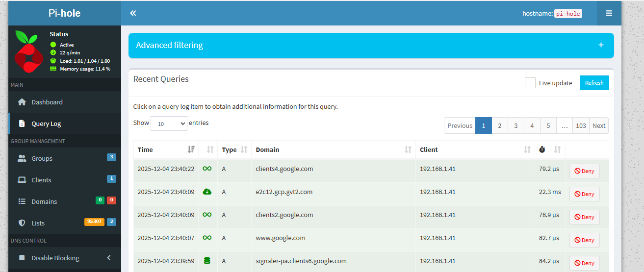The width and height of the screenshot is (644, 272).
Task: Click status icon for clients4.google.com query
Action: click(207, 169)
